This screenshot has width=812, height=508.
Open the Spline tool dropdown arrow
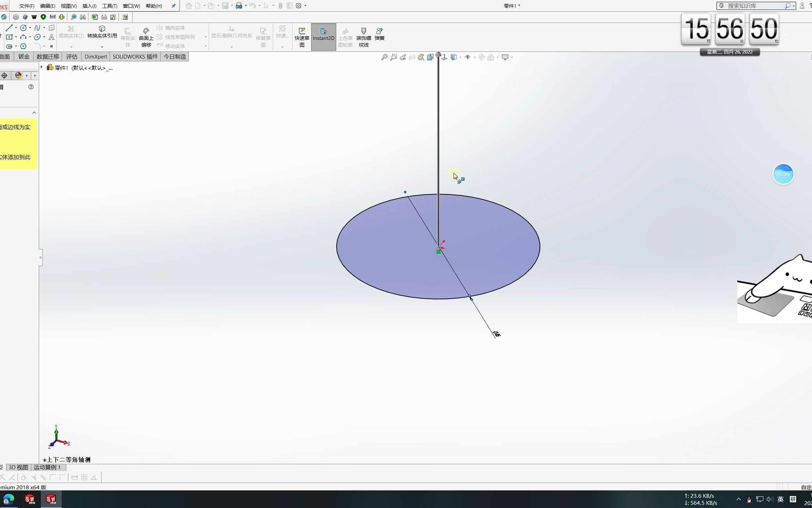[44, 28]
